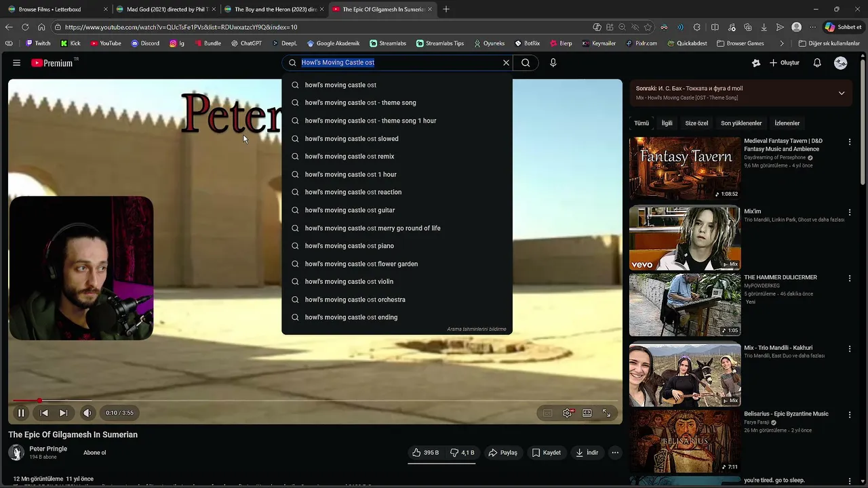Click the magnifier search button
The height and width of the screenshot is (488, 868).
pyautogui.click(x=526, y=62)
